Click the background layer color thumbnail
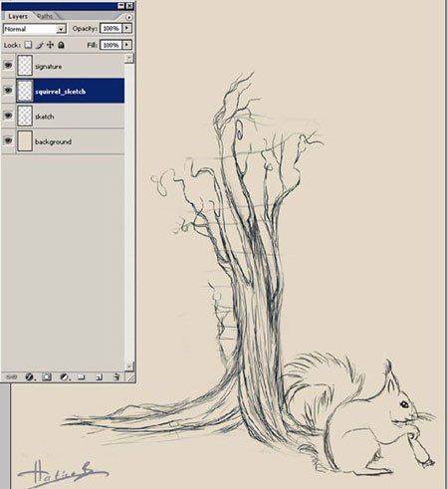Screen dimensions: 448x489 click(25, 140)
